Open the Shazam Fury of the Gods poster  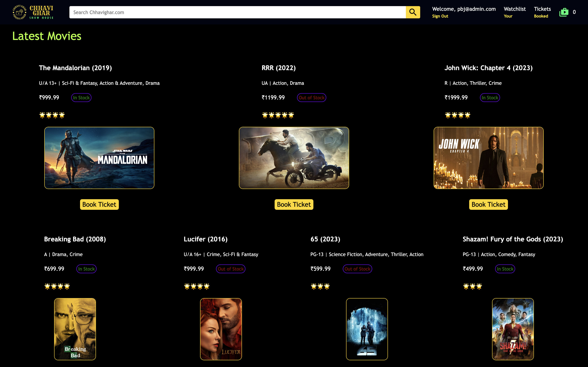pos(513,329)
